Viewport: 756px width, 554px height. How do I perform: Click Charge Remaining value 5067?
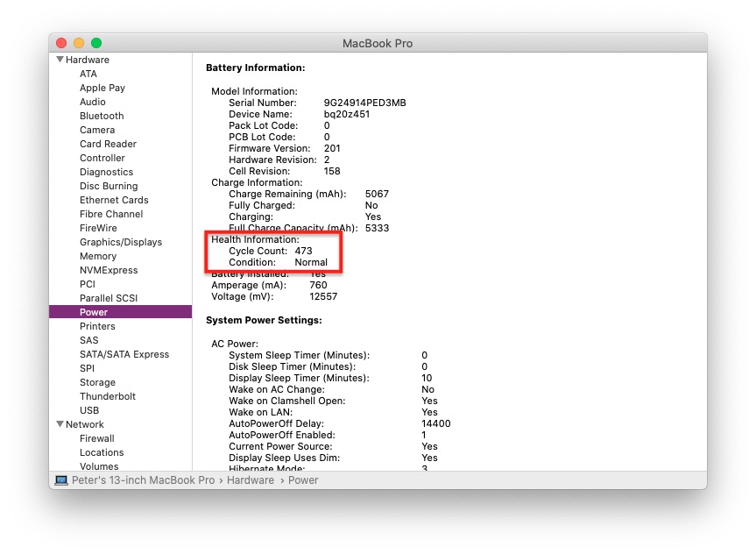click(x=377, y=194)
